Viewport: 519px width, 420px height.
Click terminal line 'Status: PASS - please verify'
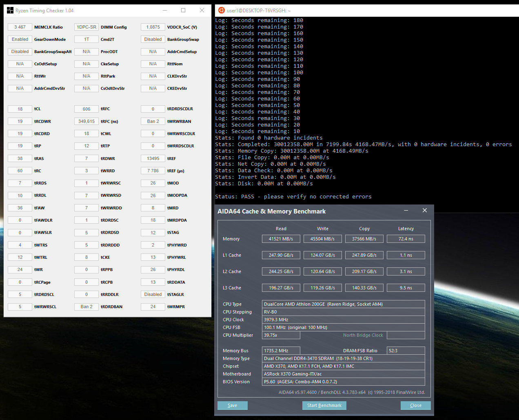tap(293, 197)
